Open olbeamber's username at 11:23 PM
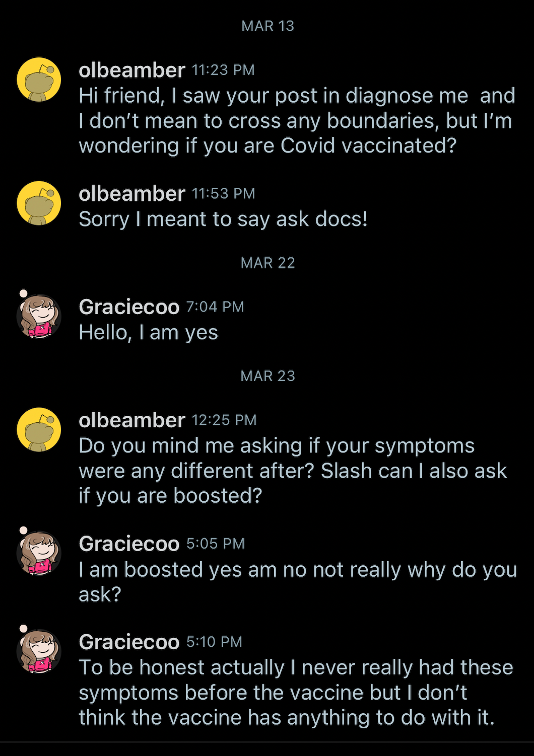Image resolution: width=534 pixels, height=756 pixels. [132, 70]
